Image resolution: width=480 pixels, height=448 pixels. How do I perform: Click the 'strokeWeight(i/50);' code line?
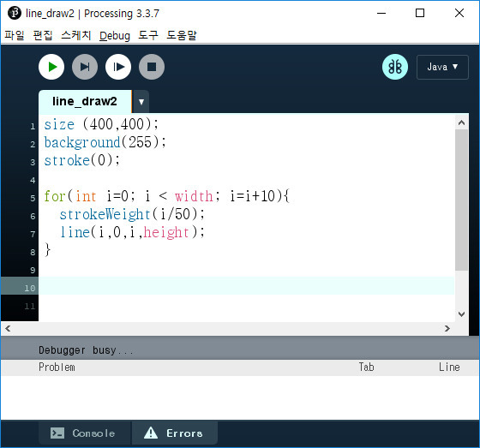tap(132, 214)
